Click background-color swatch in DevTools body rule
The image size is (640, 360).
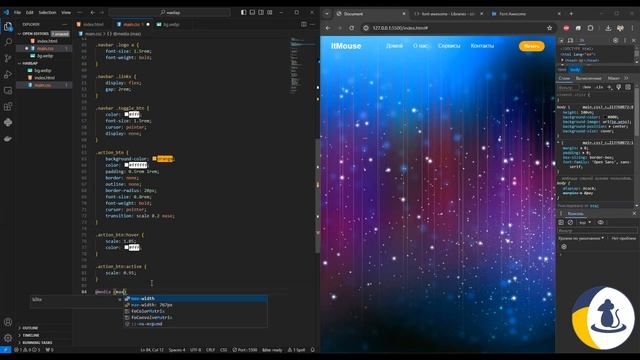click(x=605, y=117)
